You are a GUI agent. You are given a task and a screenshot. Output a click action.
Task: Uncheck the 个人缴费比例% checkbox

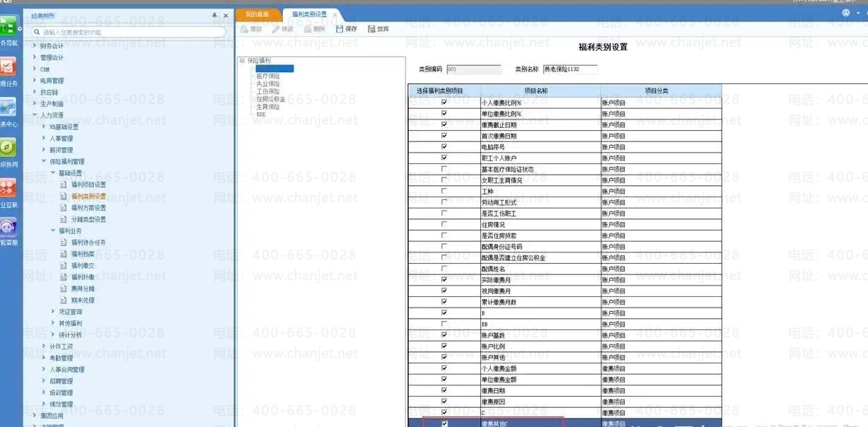pyautogui.click(x=444, y=103)
